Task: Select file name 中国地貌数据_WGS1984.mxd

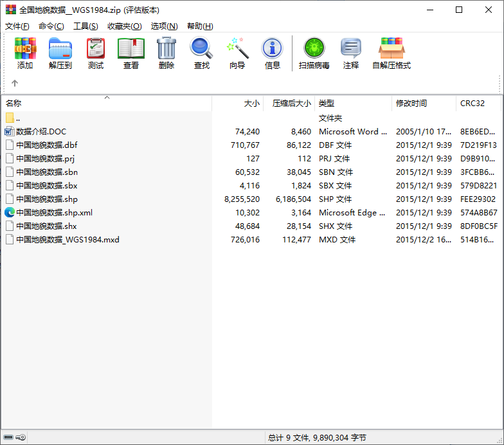Action: (x=68, y=239)
